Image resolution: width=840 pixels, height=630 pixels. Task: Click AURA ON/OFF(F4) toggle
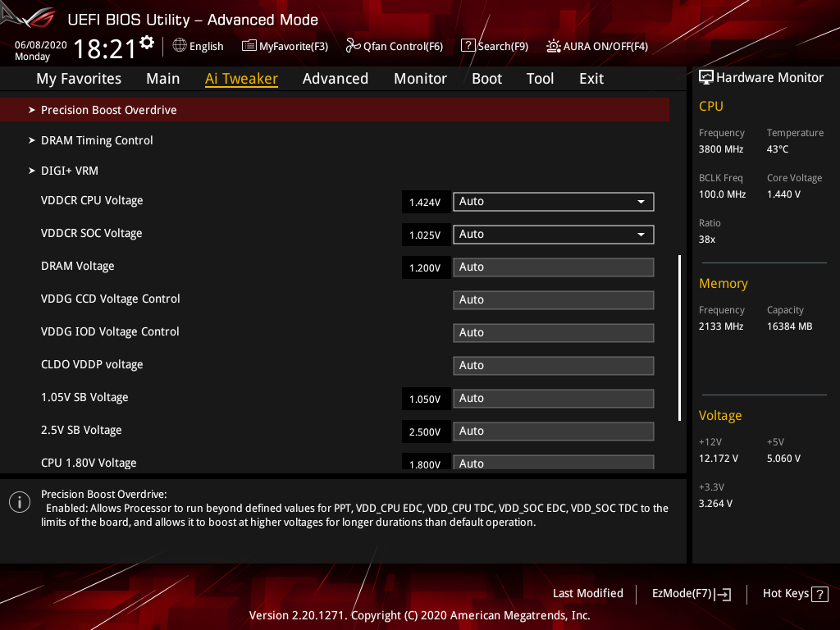(597, 46)
